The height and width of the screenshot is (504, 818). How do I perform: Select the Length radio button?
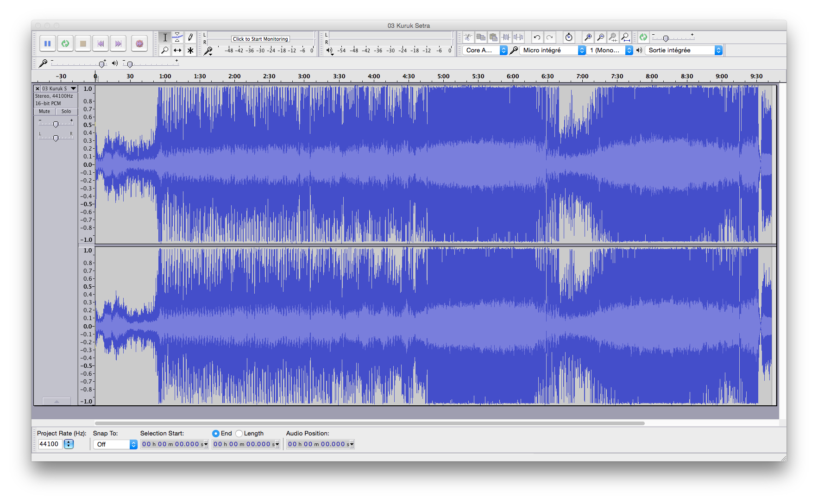pos(239,433)
